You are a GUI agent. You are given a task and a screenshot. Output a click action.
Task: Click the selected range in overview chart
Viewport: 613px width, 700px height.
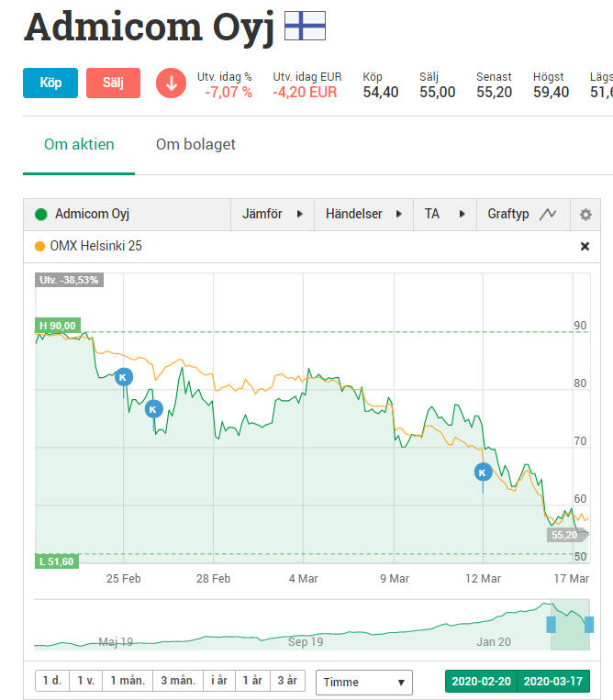tap(570, 625)
